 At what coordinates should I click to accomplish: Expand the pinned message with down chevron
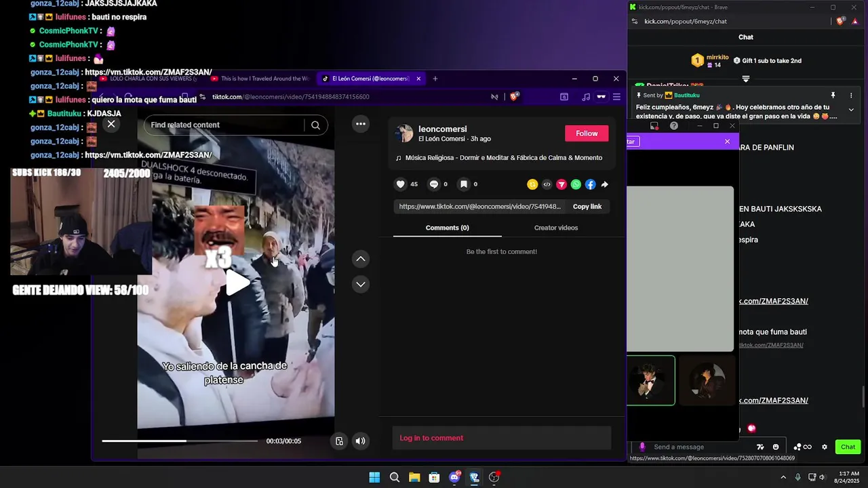click(851, 110)
